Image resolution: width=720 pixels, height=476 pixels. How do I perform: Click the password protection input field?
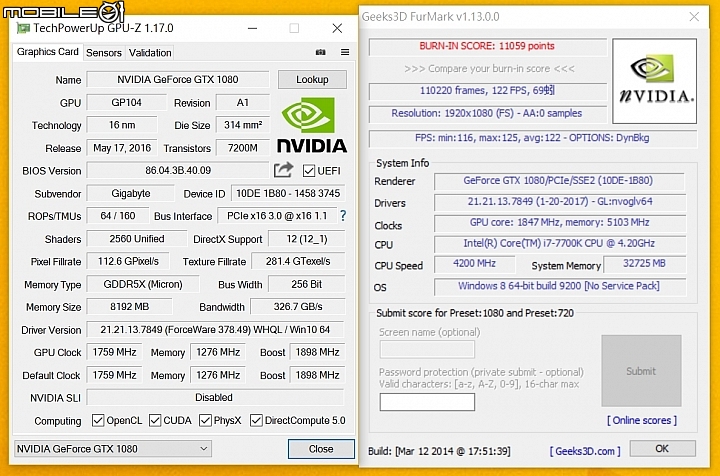[427, 402]
